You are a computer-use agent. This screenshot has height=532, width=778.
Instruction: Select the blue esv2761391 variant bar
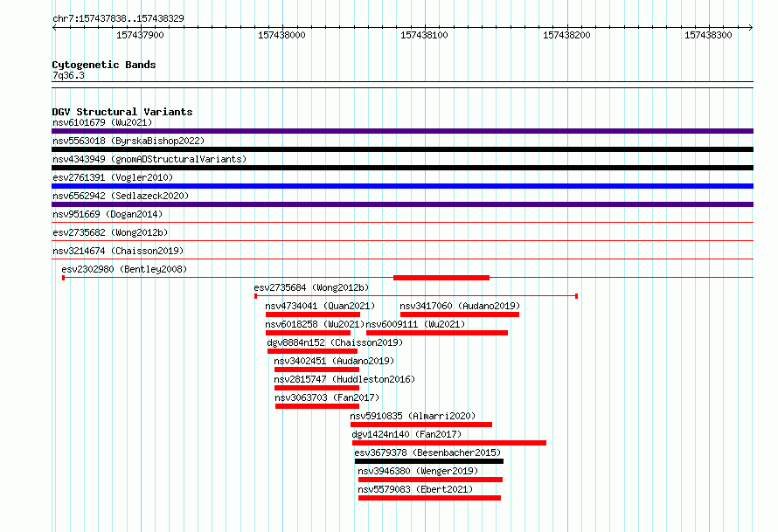[402, 186]
